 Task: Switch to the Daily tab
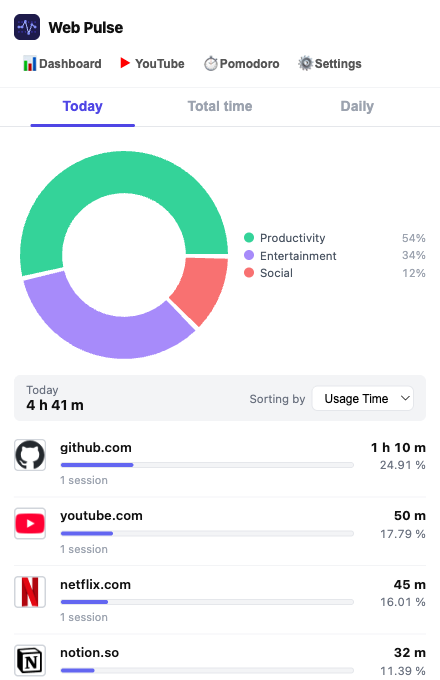(x=357, y=106)
